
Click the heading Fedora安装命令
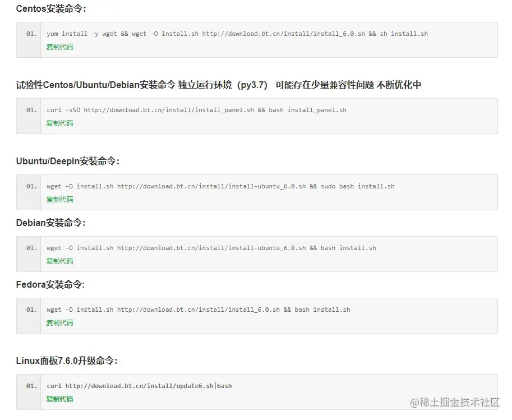tap(50, 284)
